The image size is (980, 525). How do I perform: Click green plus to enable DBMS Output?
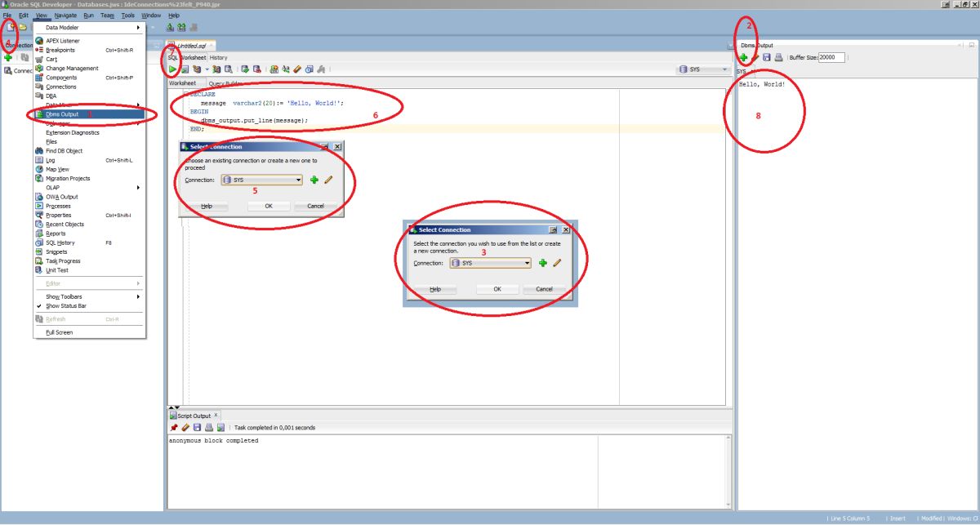coord(744,57)
